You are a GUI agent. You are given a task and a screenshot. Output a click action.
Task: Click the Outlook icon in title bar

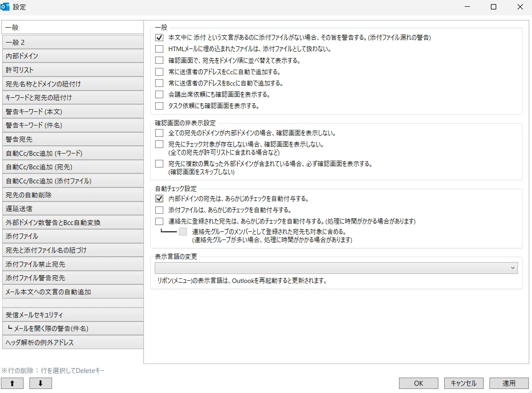tap(5, 7)
